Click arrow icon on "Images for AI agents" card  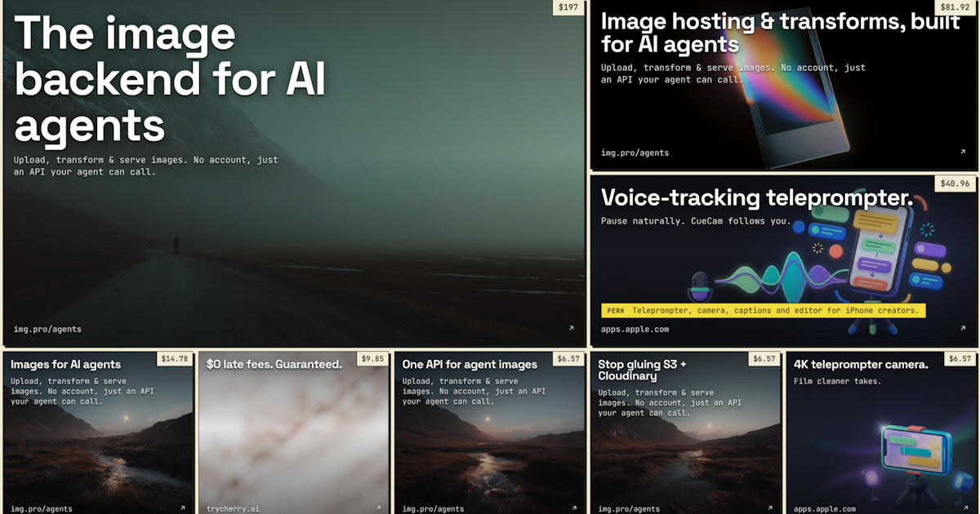[x=183, y=508]
